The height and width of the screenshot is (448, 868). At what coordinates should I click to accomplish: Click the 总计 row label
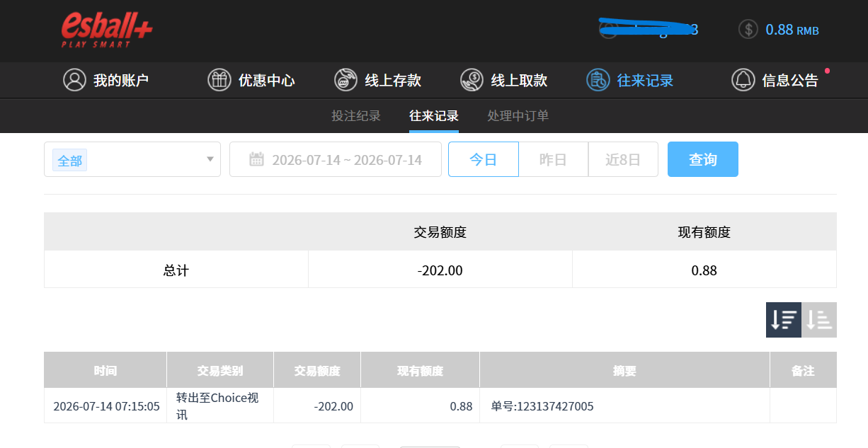click(x=176, y=270)
